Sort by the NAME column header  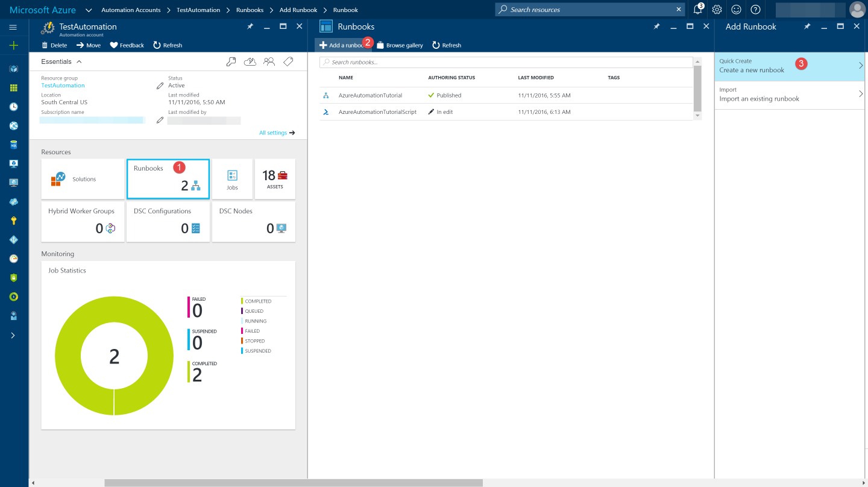click(x=346, y=78)
